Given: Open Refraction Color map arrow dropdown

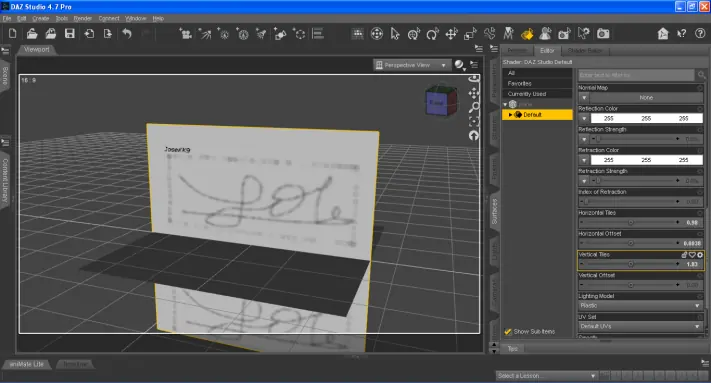Looking at the screenshot, I should point(584,160).
